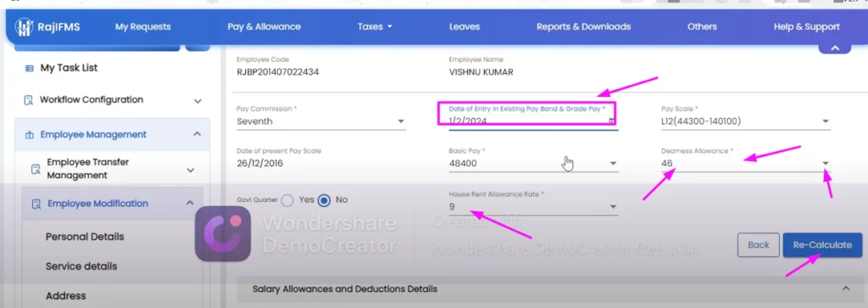The width and height of the screenshot is (868, 308).
Task: Open Address page in sidebar
Action: 66,296
